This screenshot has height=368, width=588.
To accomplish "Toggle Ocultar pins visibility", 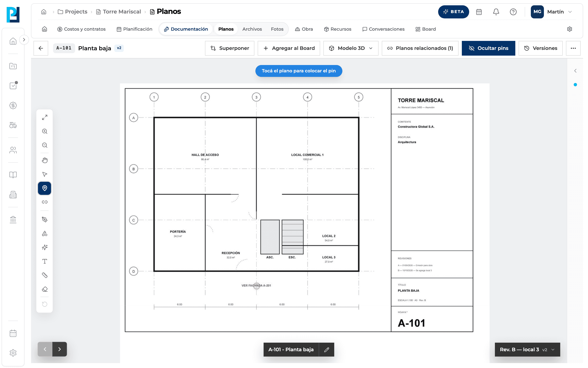I will pos(488,48).
